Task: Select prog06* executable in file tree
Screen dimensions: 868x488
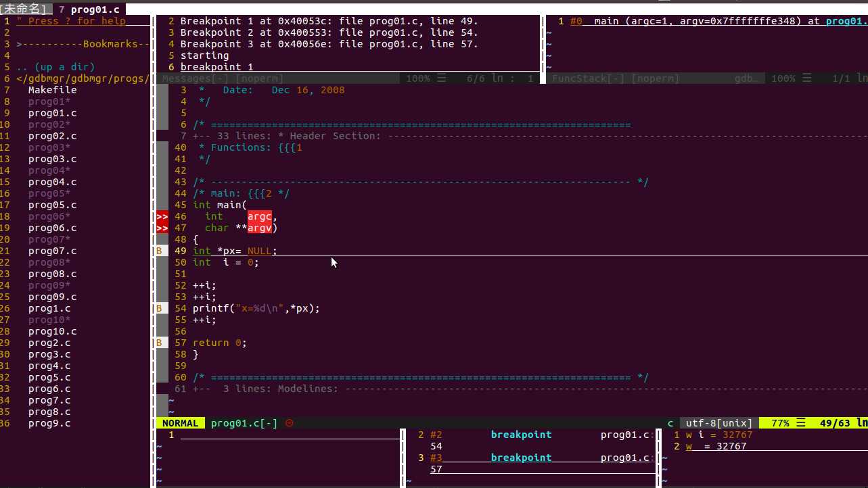Action: point(49,216)
